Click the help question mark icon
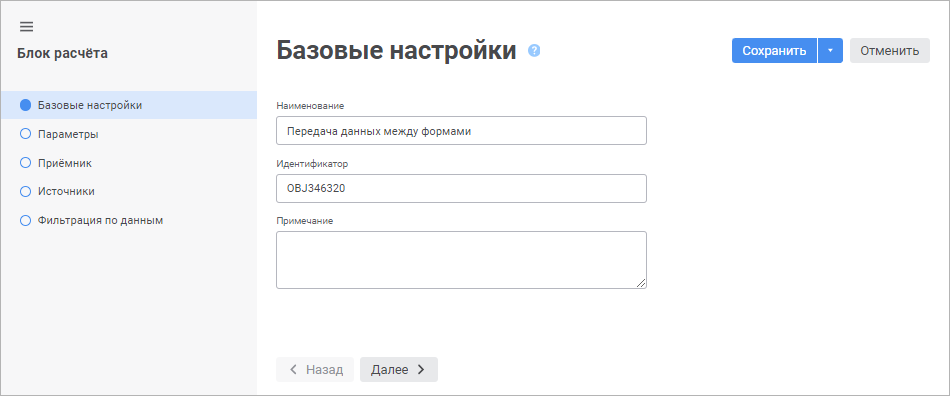 (534, 50)
